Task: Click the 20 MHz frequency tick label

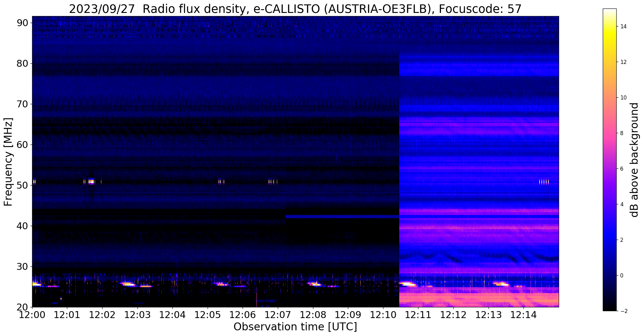Action: [23, 307]
